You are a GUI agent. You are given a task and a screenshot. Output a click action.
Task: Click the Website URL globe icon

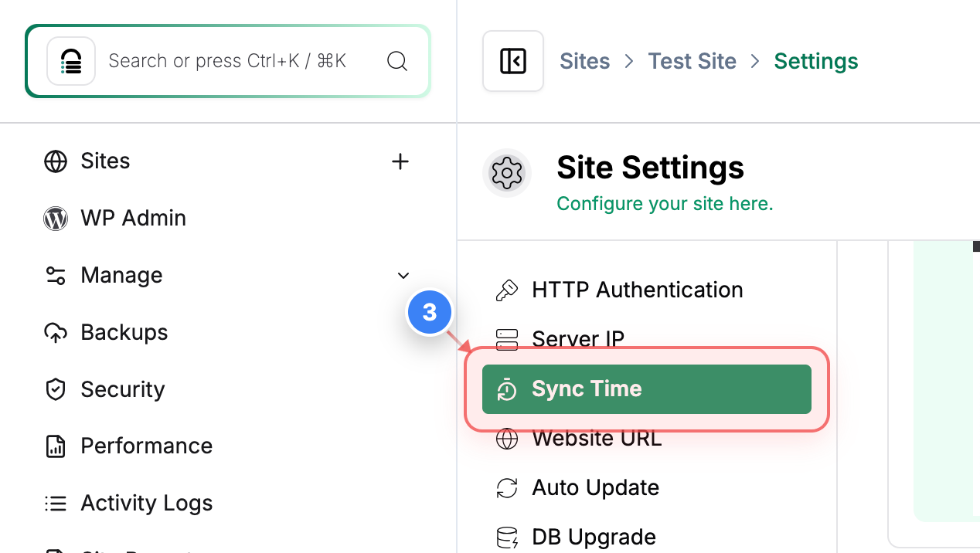[x=507, y=439]
